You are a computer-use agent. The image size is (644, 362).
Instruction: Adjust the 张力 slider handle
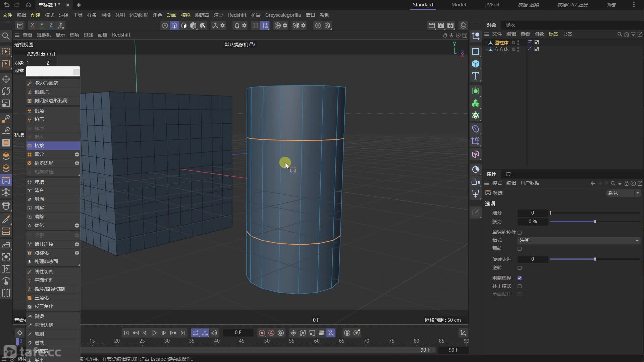(x=595, y=222)
